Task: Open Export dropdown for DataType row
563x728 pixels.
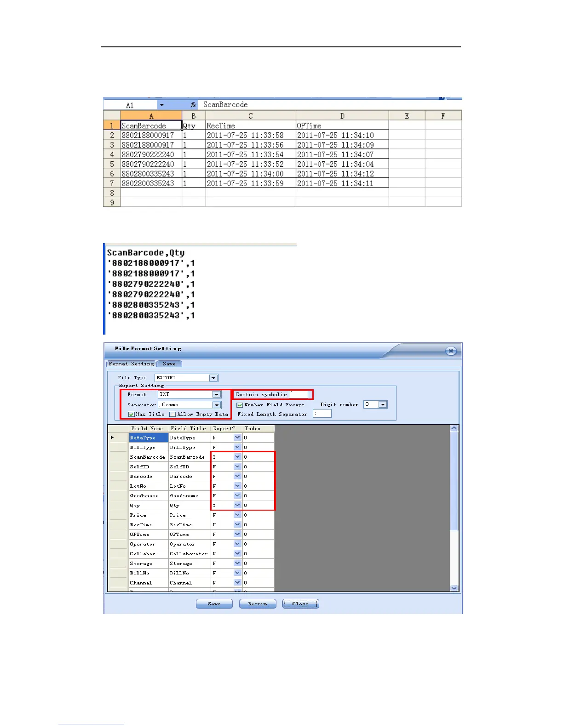Action: tap(237, 438)
